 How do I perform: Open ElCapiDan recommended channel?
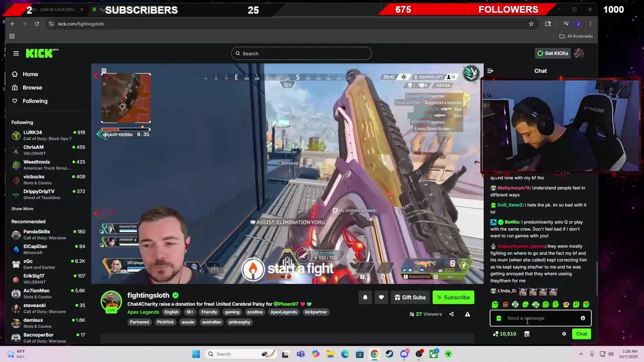point(48,249)
